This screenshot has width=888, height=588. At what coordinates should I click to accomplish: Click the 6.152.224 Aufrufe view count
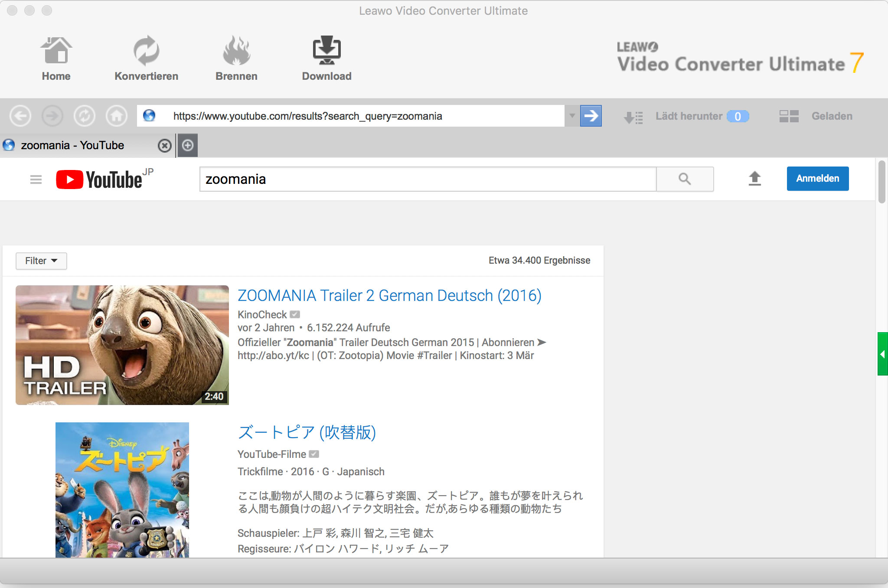pyautogui.click(x=349, y=327)
